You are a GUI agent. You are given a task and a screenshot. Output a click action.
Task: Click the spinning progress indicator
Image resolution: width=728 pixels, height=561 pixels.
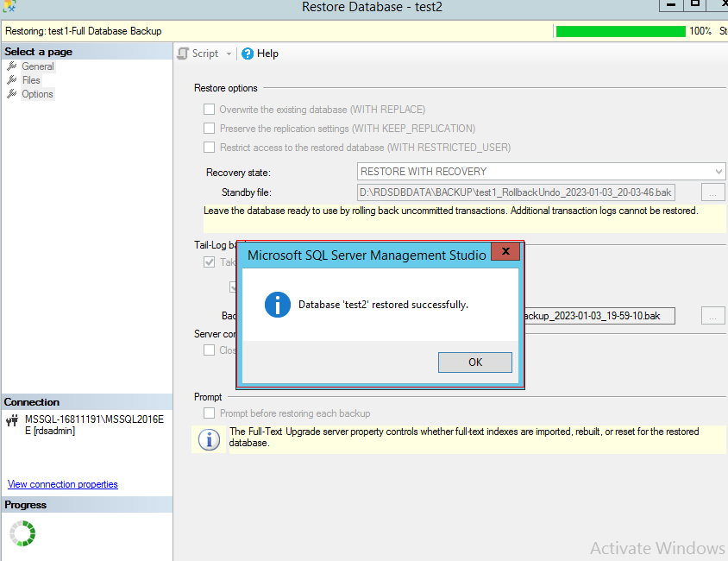22,533
